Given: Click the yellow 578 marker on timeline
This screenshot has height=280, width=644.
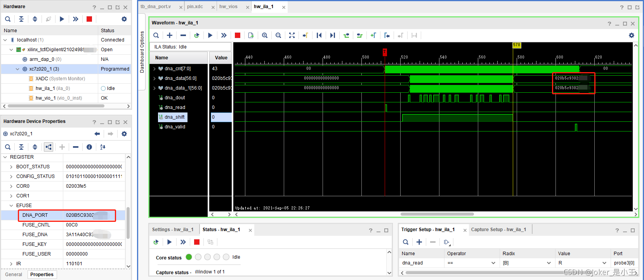Looking at the screenshot, I should (517, 45).
